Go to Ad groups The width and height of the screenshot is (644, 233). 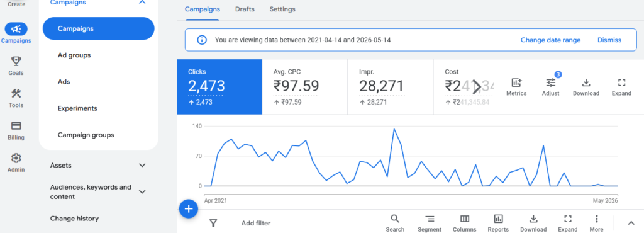click(x=74, y=55)
